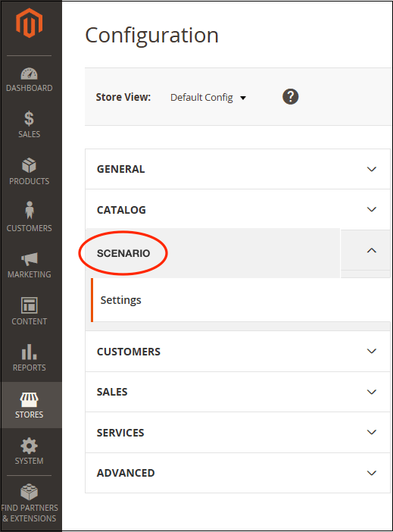This screenshot has height=532, width=393.
Task: Open the Dashboard gauge icon
Action: coord(30,74)
